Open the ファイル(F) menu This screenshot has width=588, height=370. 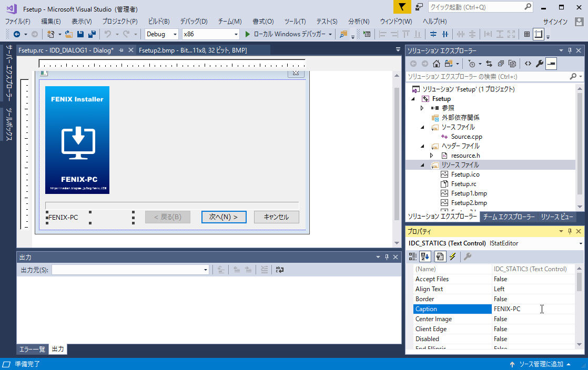18,22
